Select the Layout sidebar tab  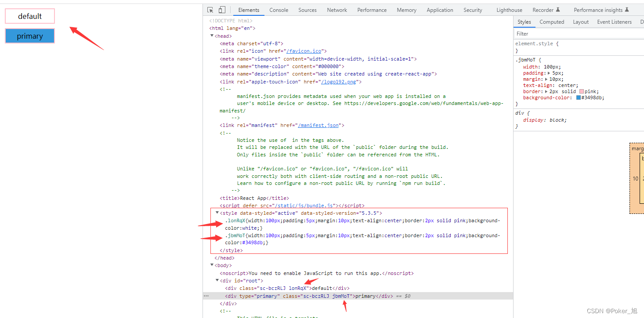tap(581, 22)
